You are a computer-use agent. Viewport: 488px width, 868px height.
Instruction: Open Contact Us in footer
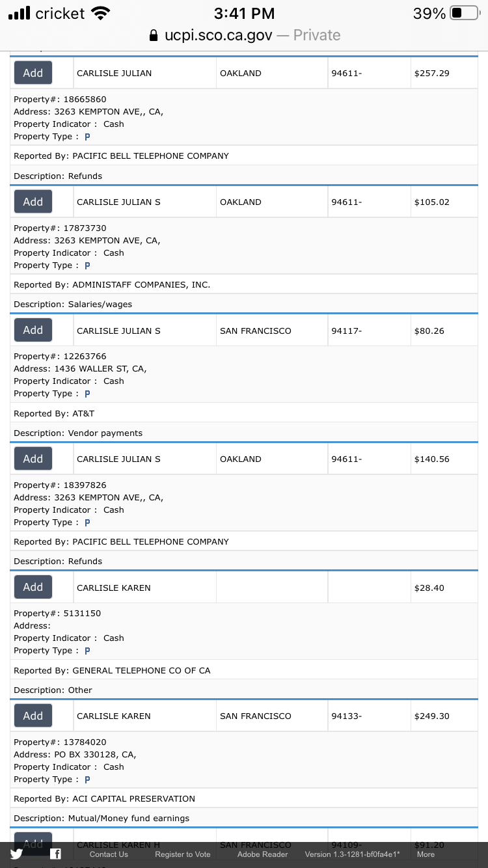pyautogui.click(x=109, y=854)
